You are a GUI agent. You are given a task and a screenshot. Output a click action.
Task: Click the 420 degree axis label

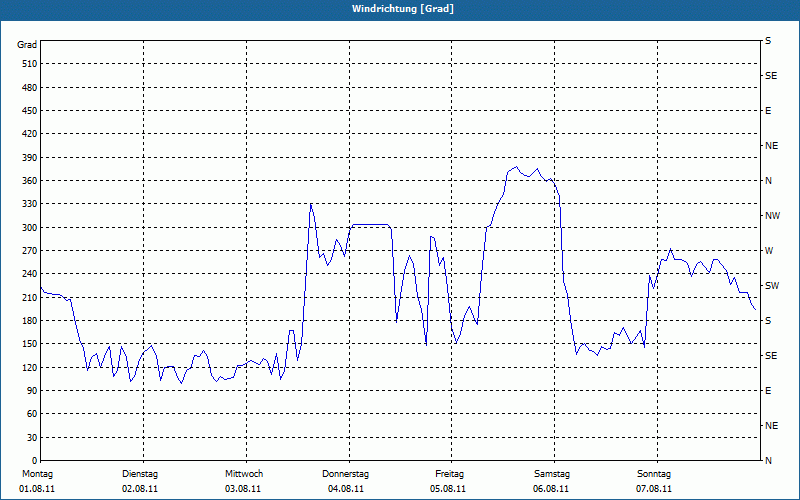pyautogui.click(x=30, y=134)
